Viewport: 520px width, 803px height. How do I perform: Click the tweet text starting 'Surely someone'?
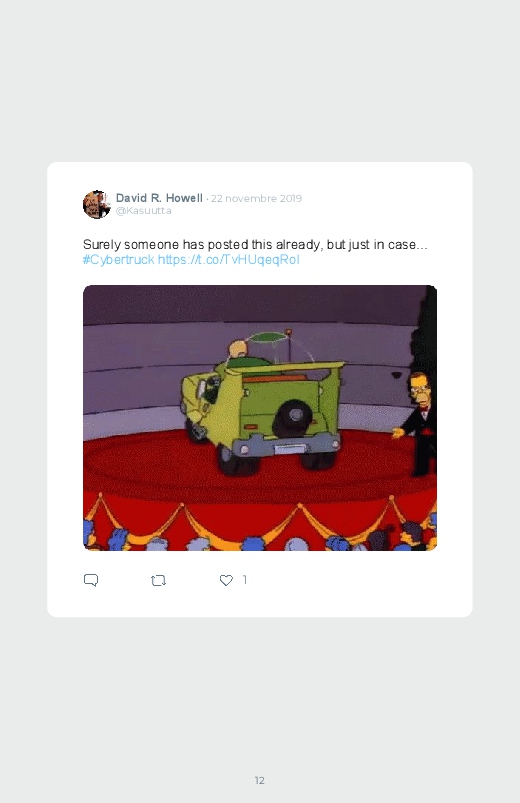point(255,244)
